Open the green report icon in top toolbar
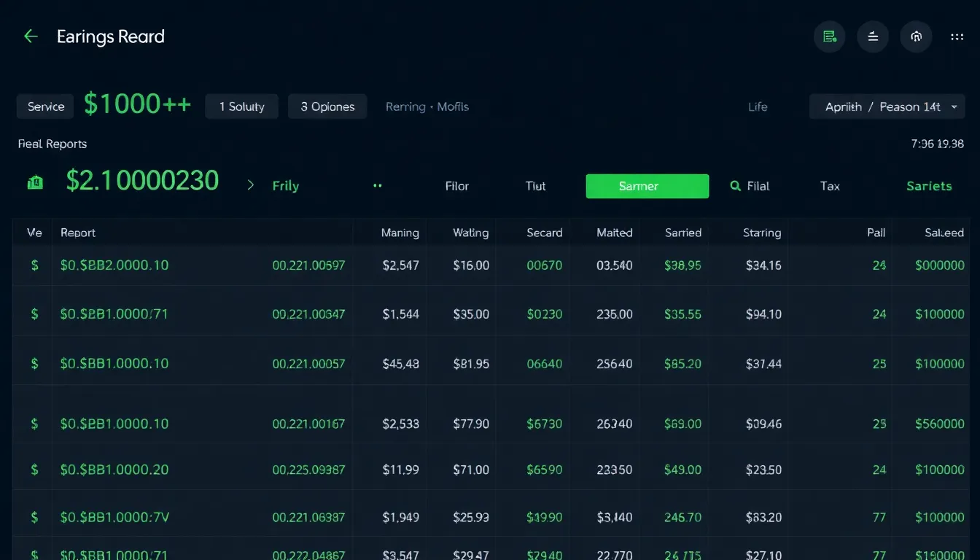The height and width of the screenshot is (560, 980). coord(829,36)
